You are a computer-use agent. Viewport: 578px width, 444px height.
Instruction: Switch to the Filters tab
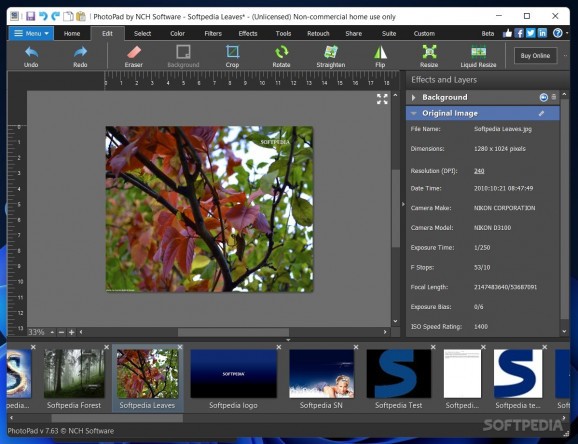coord(213,34)
